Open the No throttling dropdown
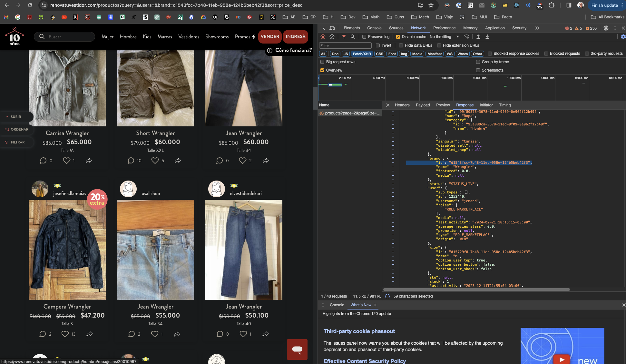 (444, 37)
